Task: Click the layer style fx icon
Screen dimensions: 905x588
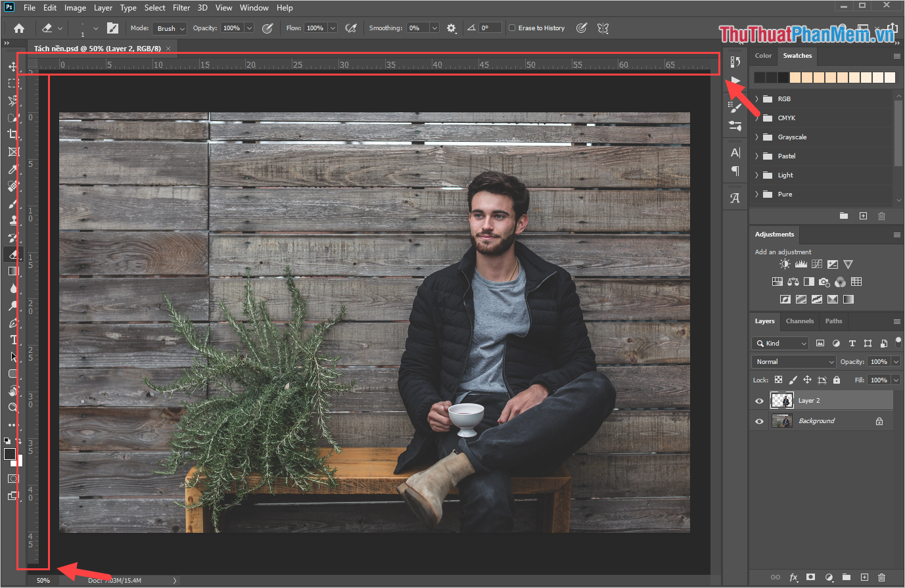Action: pyautogui.click(x=793, y=577)
